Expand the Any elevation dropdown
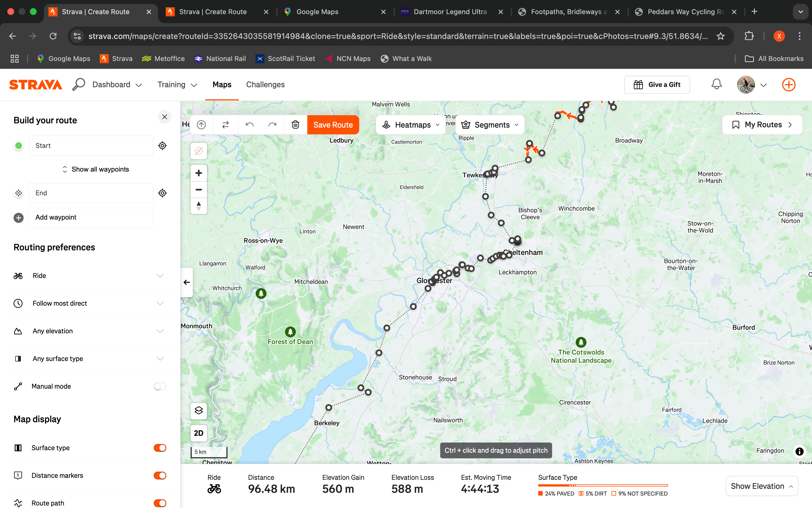 [x=90, y=331]
